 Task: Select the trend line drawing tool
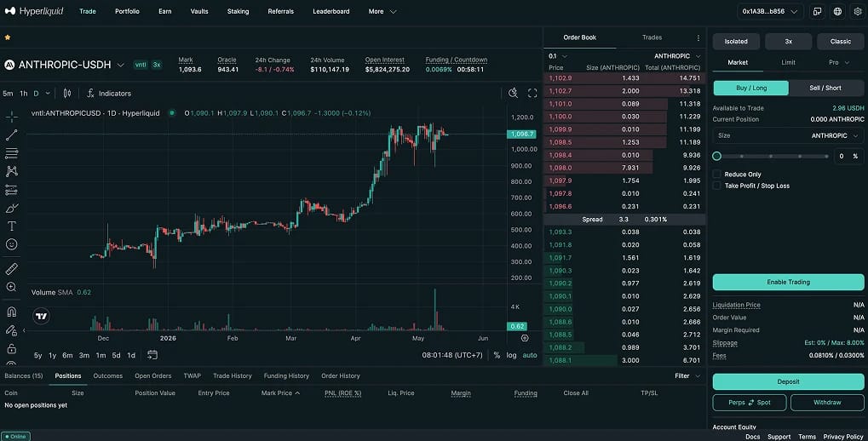click(12, 135)
